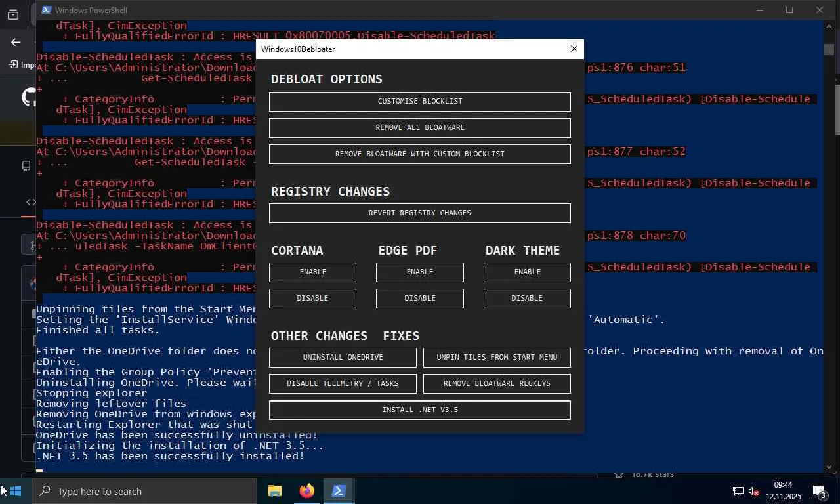Enable Edge PDF

pos(420,272)
